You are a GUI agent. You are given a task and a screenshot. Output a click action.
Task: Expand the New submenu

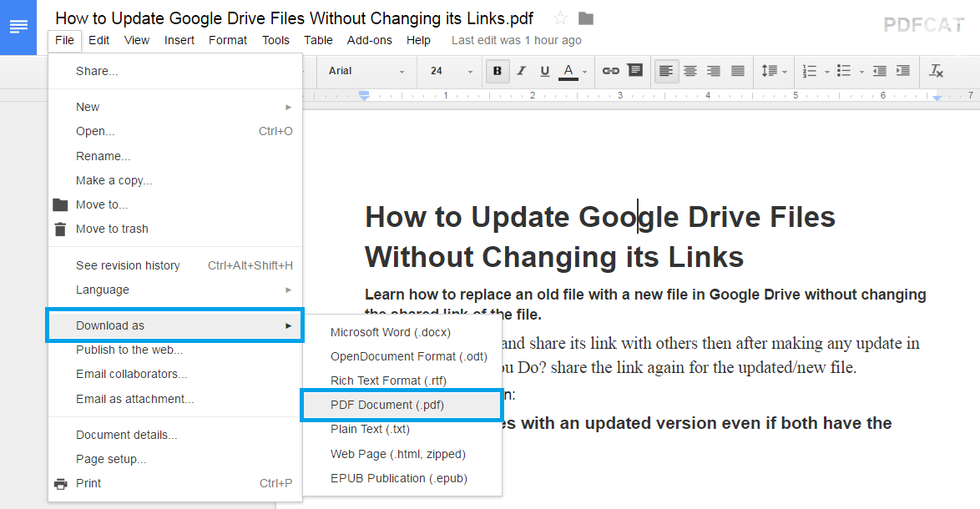tap(175, 107)
